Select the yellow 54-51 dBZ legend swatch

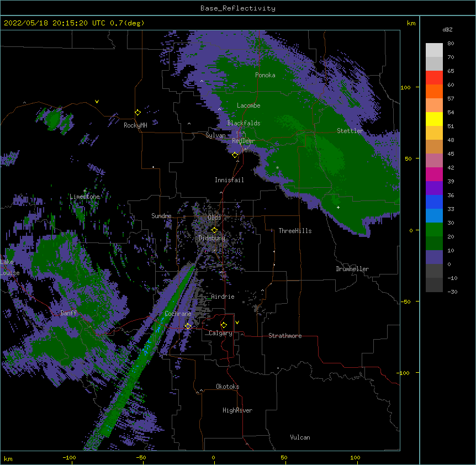point(434,119)
